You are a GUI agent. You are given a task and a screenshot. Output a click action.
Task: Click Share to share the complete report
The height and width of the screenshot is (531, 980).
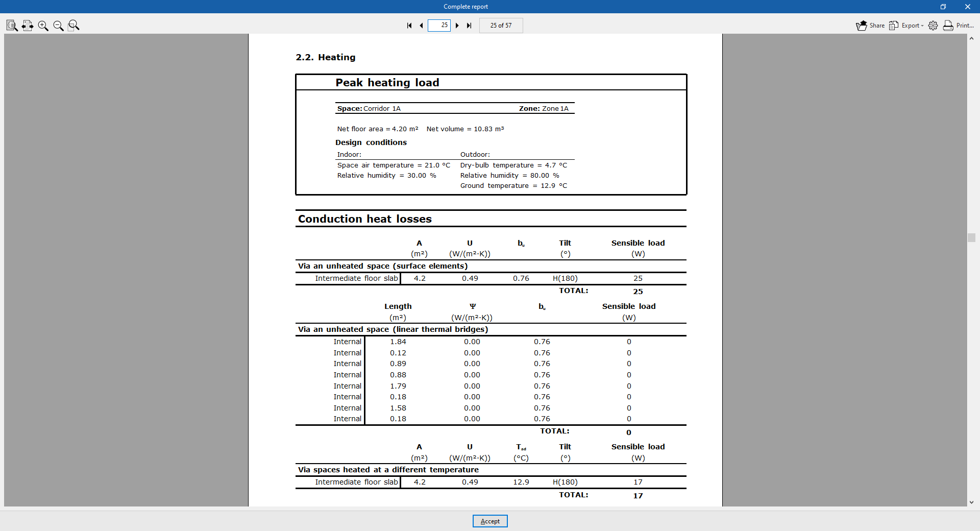875,26
